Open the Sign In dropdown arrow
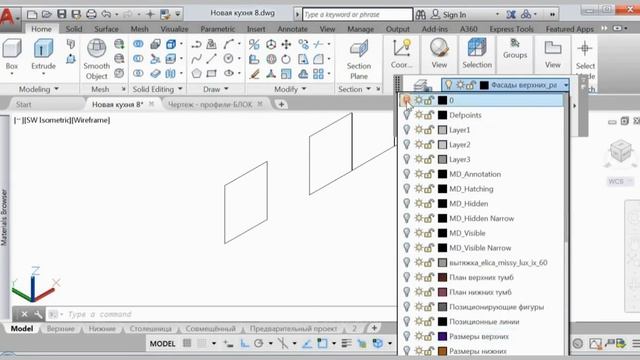640x360 pixels. 497,14
